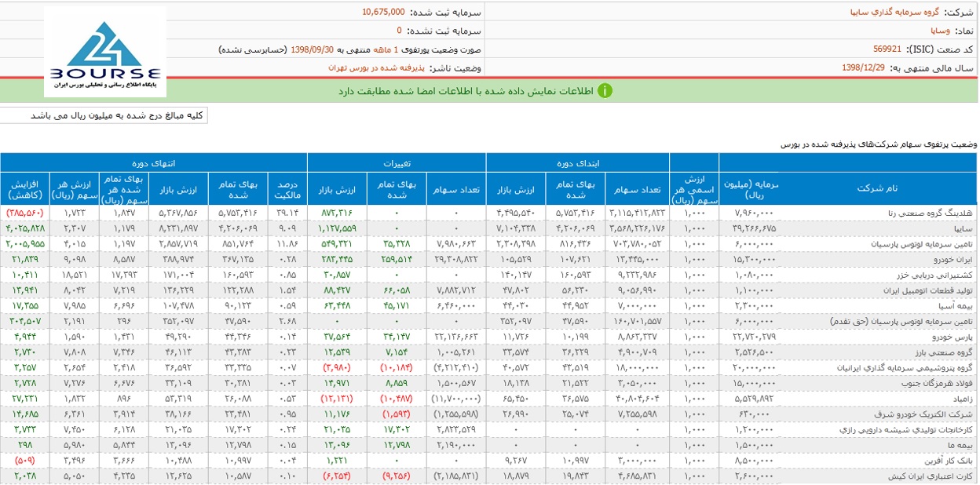
Task: Click the 'نام شرکت' column header
Action: pos(877,188)
